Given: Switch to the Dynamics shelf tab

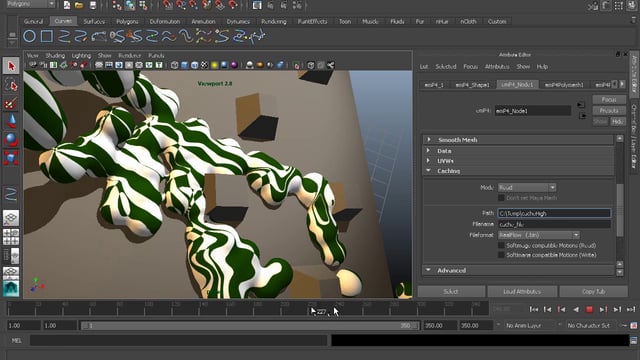Looking at the screenshot, I should [x=238, y=21].
